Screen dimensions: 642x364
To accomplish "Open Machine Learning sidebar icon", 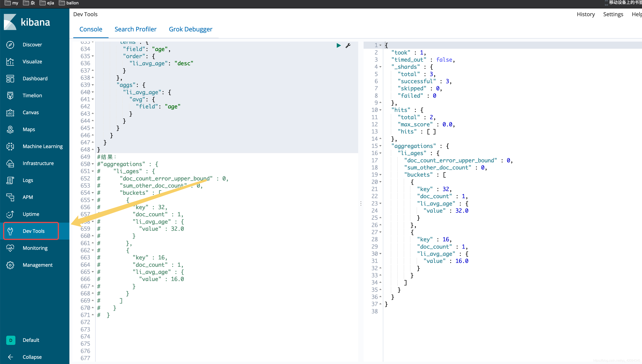I will pos(10,146).
